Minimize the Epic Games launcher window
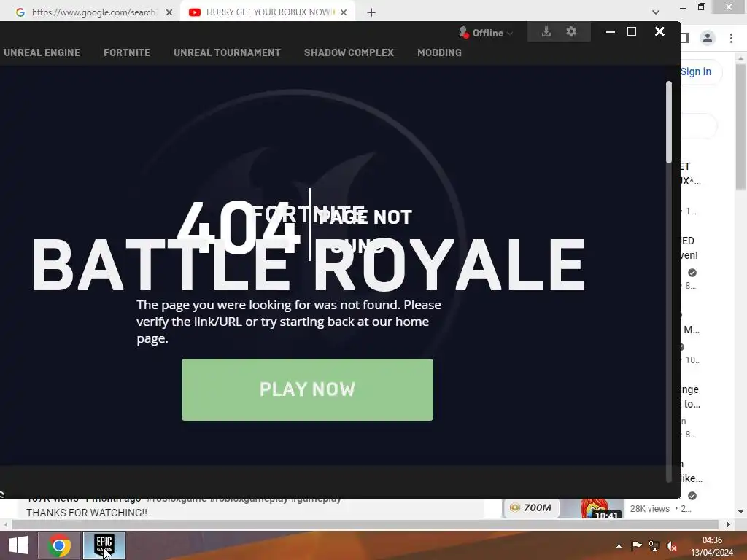The image size is (747, 560). pyautogui.click(x=611, y=32)
